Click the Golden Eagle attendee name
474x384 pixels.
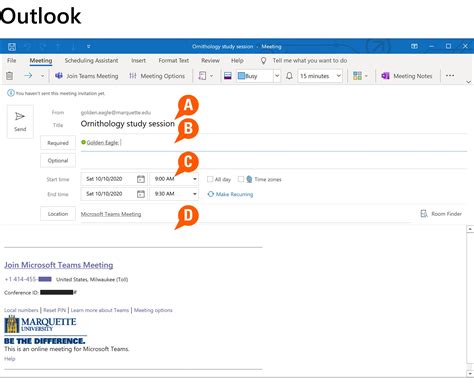pos(102,143)
